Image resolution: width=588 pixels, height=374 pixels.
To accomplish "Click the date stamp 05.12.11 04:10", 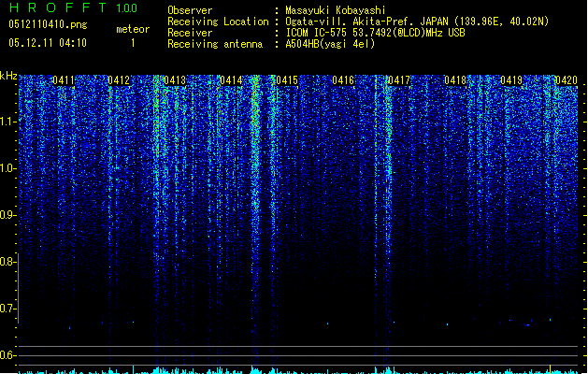I will [x=48, y=43].
